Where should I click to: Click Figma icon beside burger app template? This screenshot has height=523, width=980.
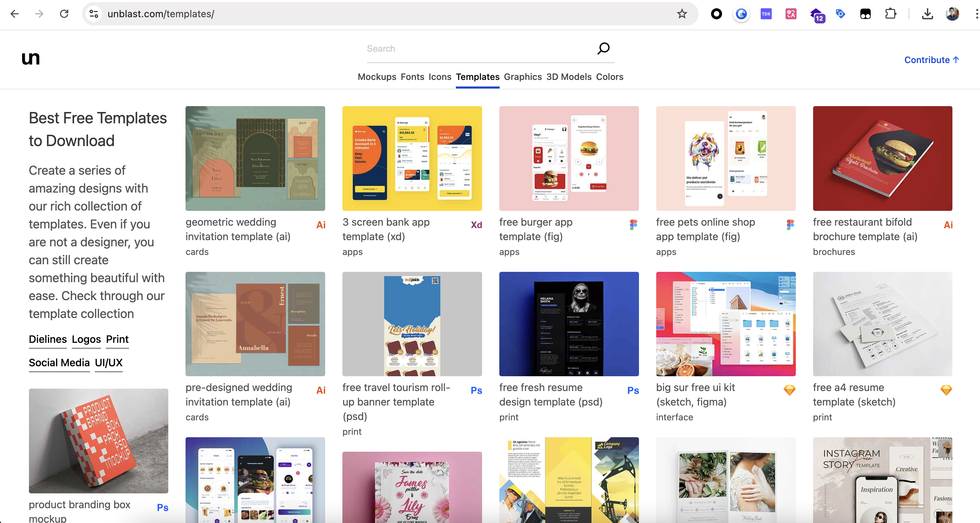tap(633, 225)
